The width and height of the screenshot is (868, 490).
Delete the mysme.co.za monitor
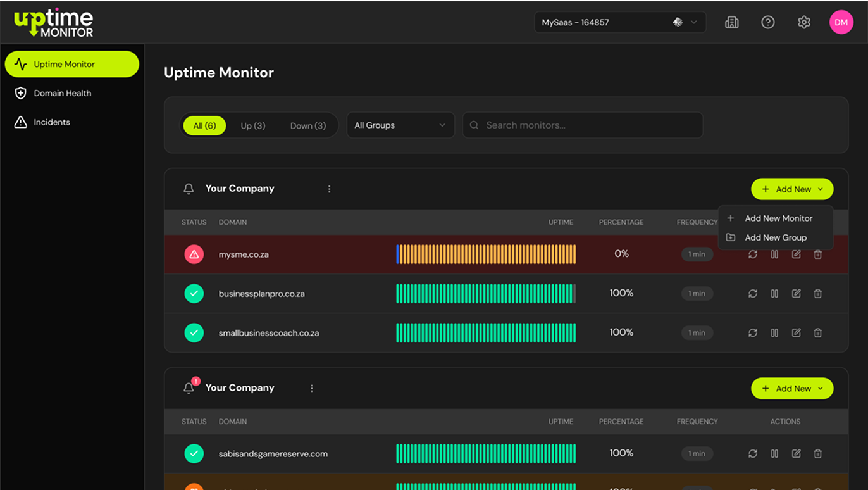coord(817,254)
